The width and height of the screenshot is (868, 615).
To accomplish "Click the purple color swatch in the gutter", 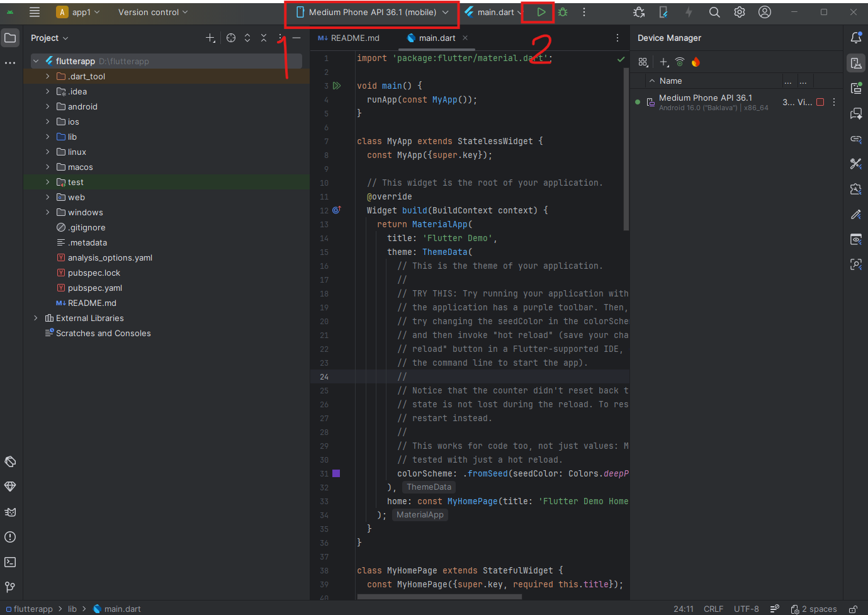I will click(x=336, y=473).
